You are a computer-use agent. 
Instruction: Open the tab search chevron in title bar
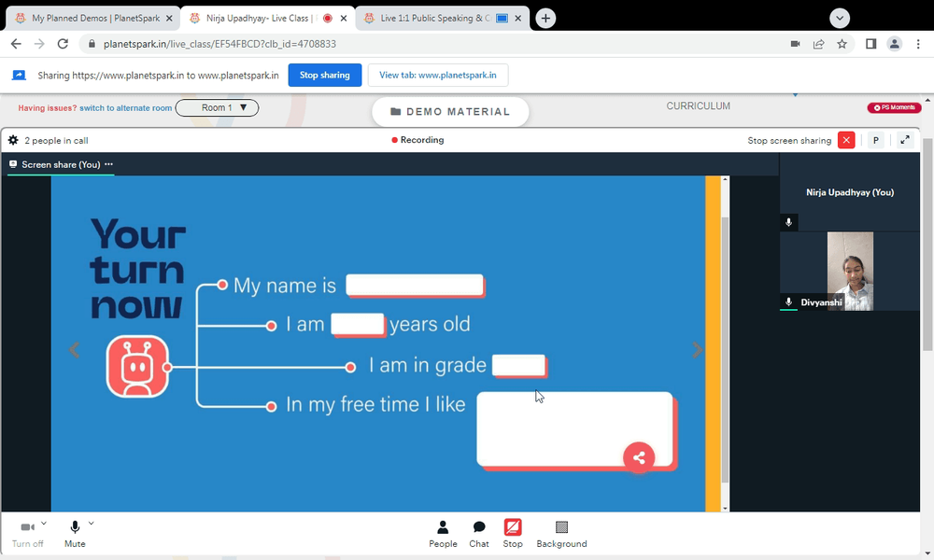[x=840, y=19]
